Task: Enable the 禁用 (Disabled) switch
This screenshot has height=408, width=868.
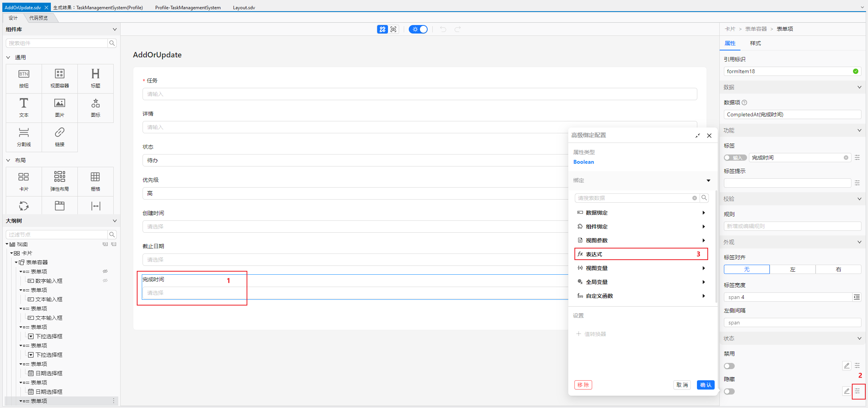Action: point(729,366)
